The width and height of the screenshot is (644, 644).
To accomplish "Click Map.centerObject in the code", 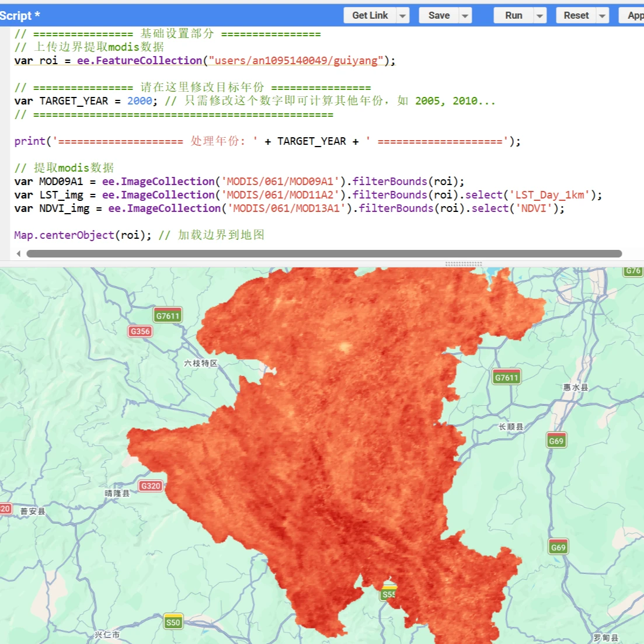I will coord(64,235).
